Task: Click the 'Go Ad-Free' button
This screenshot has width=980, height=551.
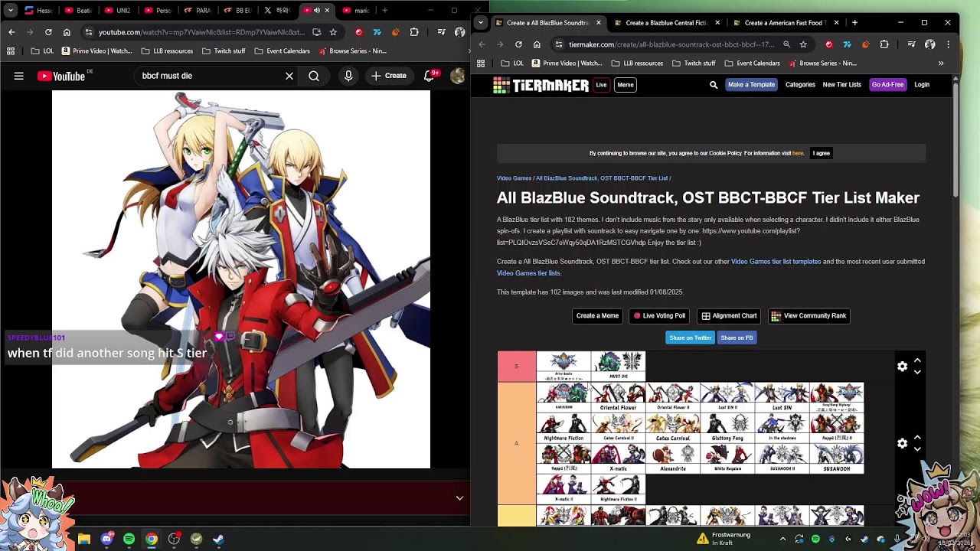Action: 887,85
